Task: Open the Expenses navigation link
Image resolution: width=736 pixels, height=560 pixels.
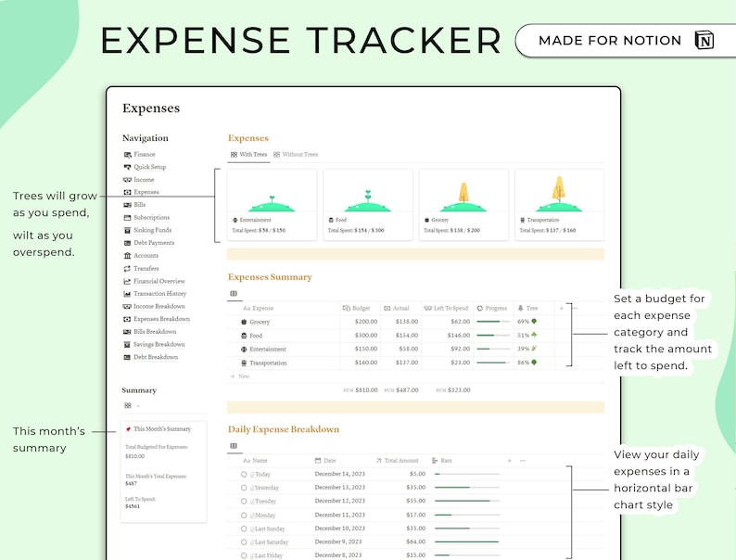Action: click(146, 193)
